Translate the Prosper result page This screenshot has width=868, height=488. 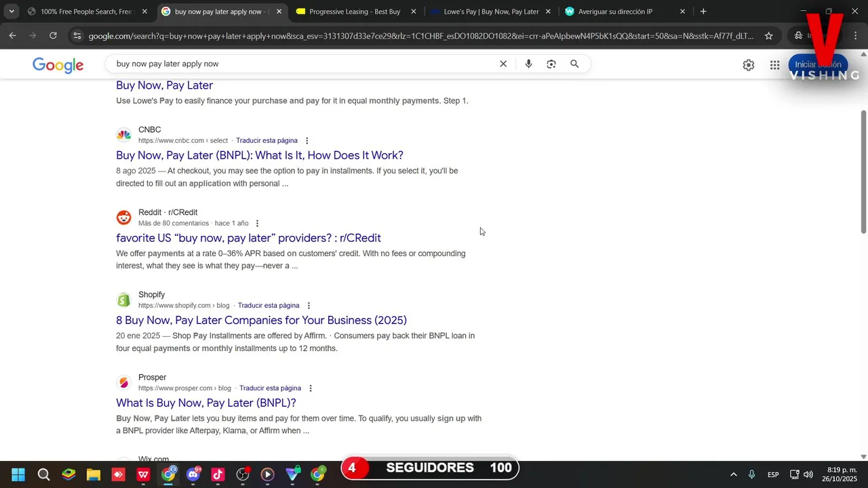(x=270, y=388)
